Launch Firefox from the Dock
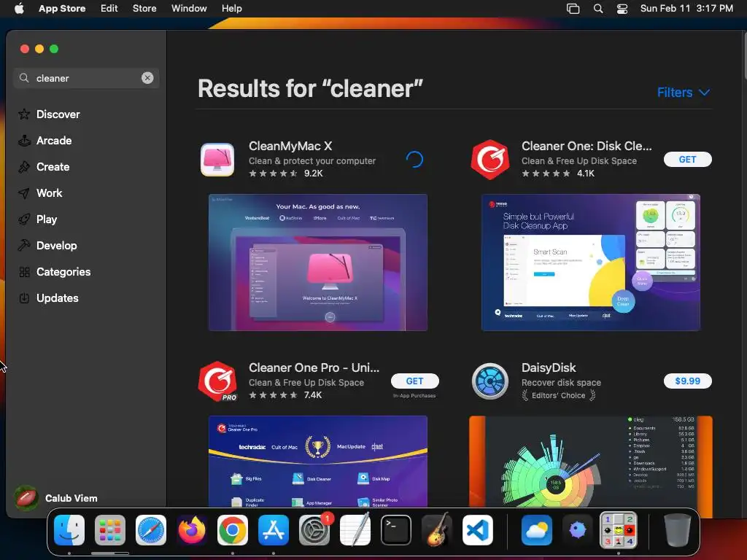The width and height of the screenshot is (747, 560). [x=192, y=530]
